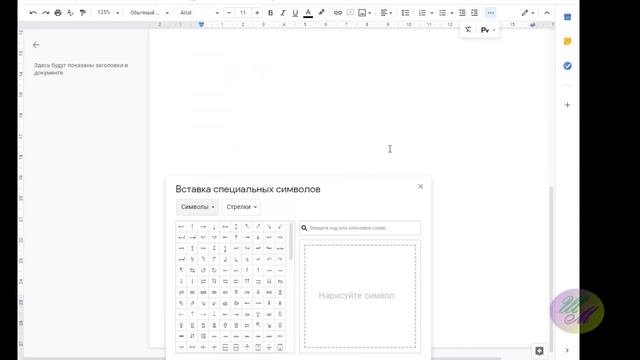
Task: Clear formatting in overflow toolbar popup
Action: 468,30
